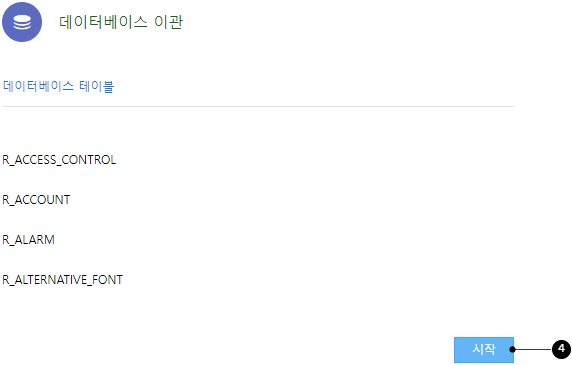Start the migration with the 시작 button
This screenshot has width=572, height=365.
484,350
